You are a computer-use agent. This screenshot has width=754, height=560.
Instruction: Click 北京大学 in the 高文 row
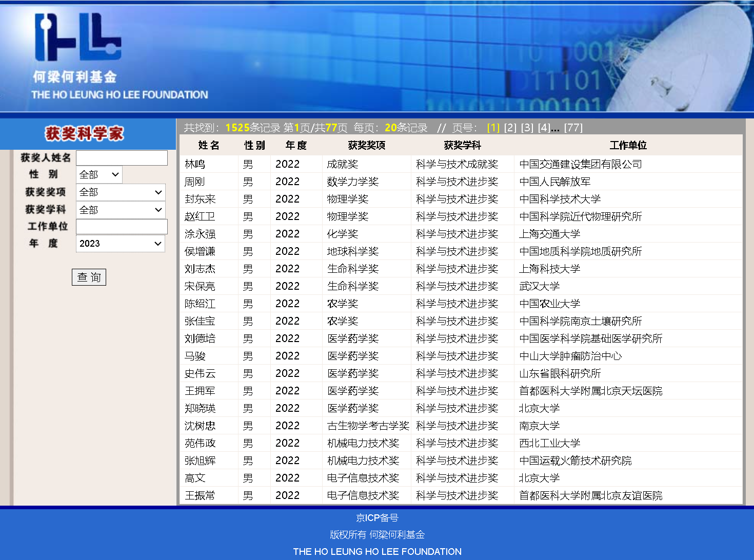click(x=539, y=478)
